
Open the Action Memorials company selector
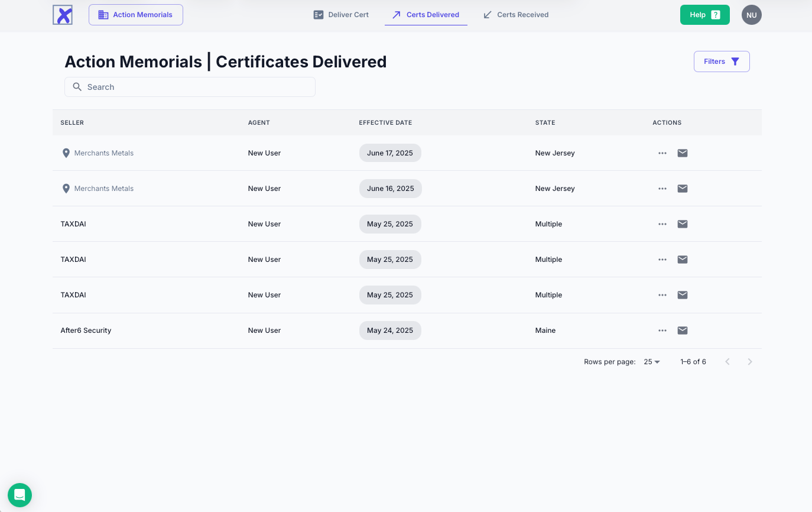pyautogui.click(x=136, y=15)
